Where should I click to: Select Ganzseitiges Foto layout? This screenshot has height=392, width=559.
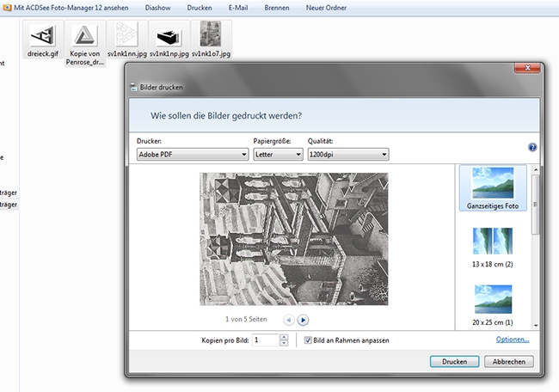(x=493, y=187)
